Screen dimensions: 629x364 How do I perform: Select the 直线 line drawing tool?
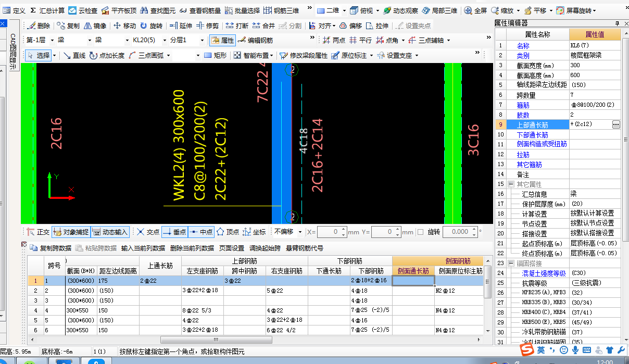point(74,55)
